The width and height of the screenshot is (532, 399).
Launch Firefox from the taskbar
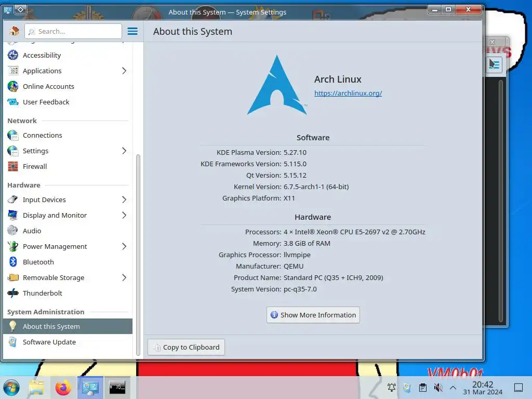point(63,388)
